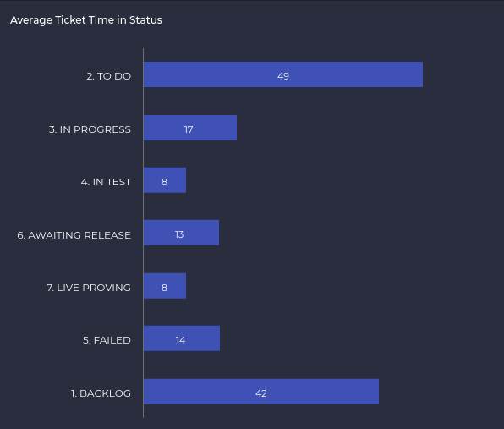Click the 3. IN PROGRESS axis label
Image resolution: width=504 pixels, height=429 pixels.
(x=90, y=129)
